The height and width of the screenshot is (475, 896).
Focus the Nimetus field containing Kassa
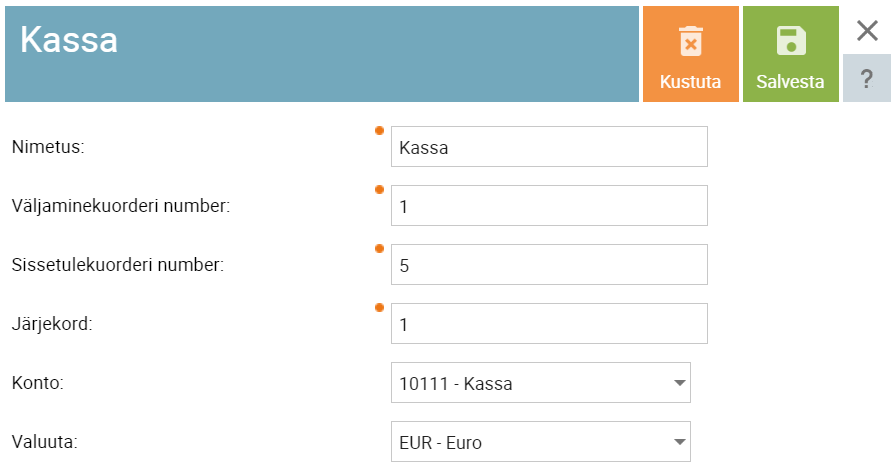(549, 147)
